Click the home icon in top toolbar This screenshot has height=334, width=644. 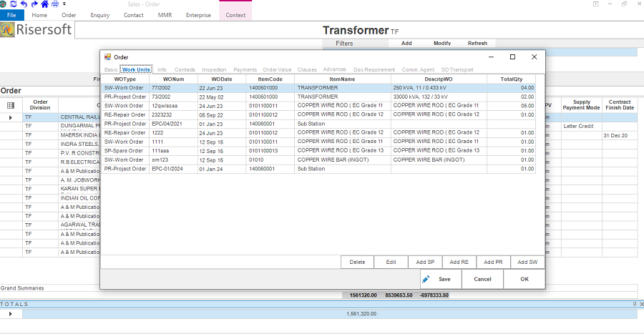tap(44, 4)
